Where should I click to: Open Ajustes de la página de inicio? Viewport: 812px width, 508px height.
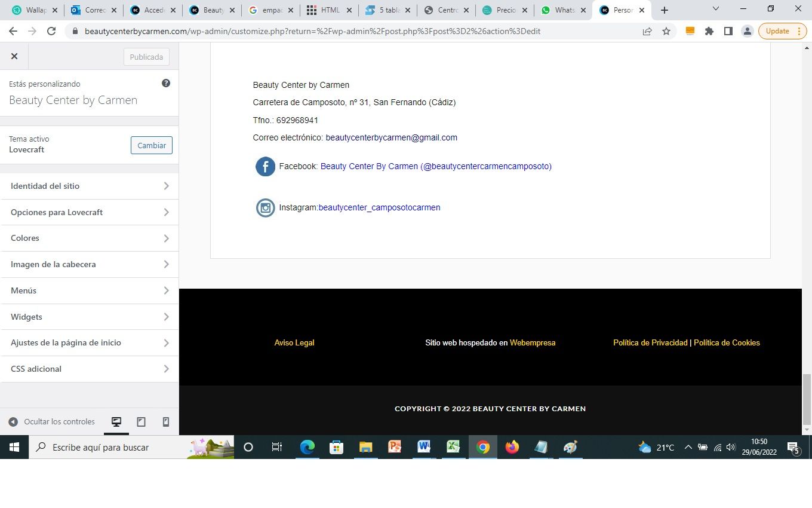(x=90, y=342)
